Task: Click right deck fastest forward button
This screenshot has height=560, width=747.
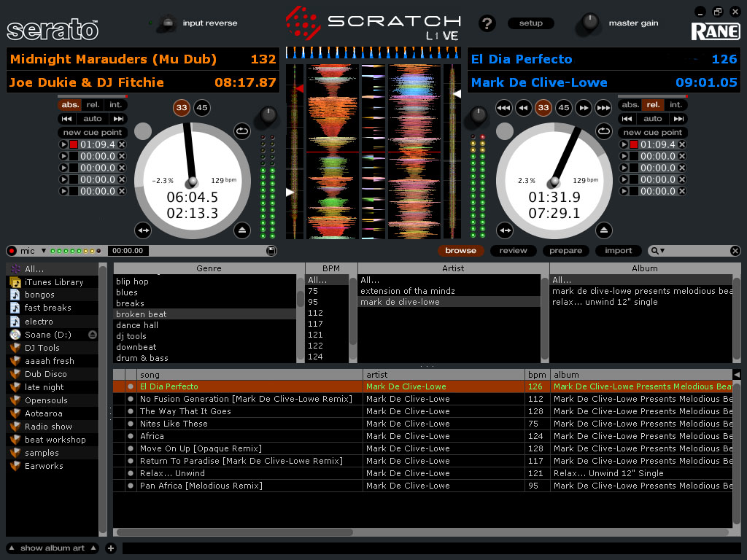Action: [x=603, y=108]
